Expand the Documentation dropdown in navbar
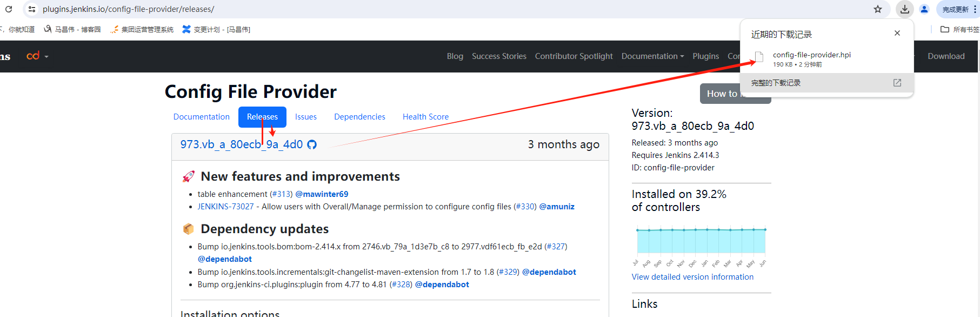 pos(652,56)
